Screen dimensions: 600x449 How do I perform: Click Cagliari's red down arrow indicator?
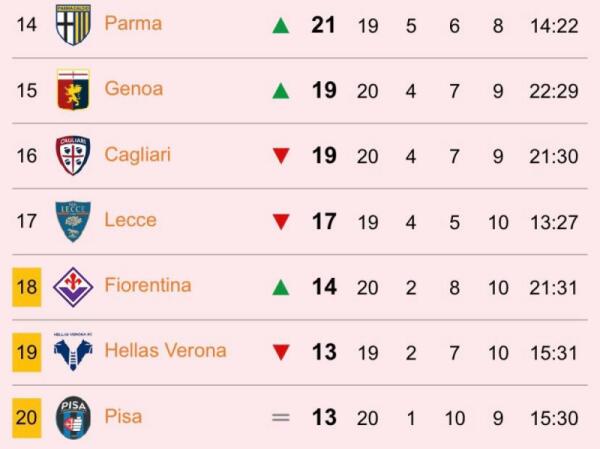pos(281,156)
